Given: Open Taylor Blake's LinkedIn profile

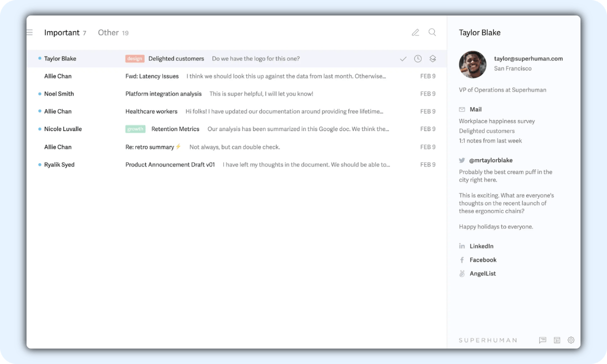Looking at the screenshot, I should pyautogui.click(x=481, y=246).
